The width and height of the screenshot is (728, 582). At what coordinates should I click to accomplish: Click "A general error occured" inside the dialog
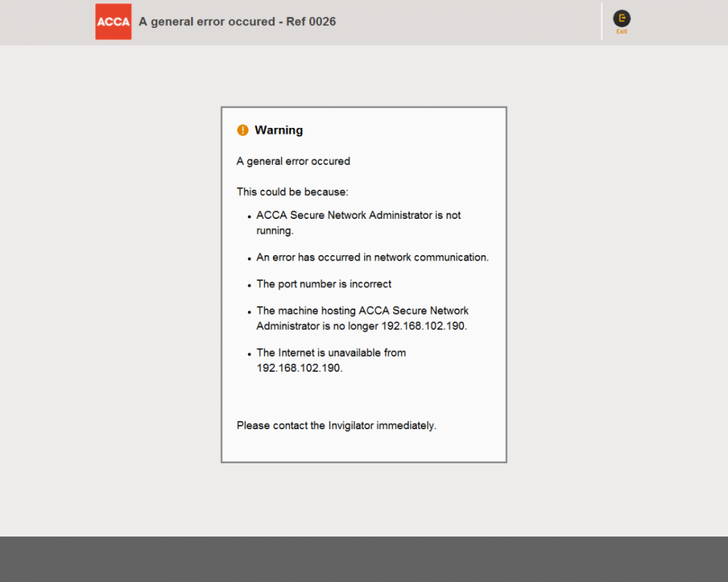293,161
